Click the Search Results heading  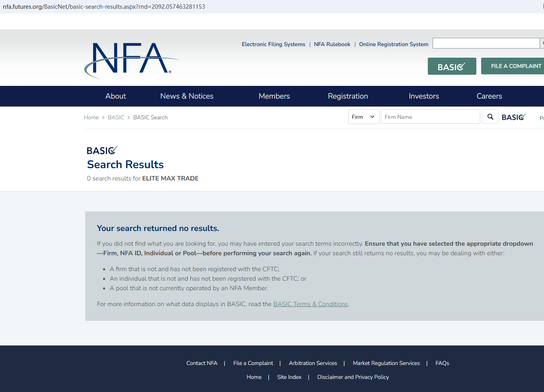tap(125, 165)
